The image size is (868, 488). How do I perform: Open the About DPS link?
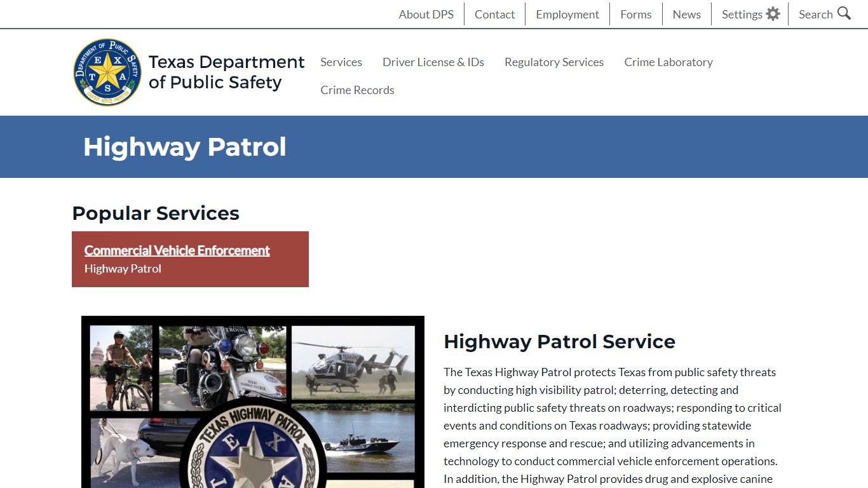[426, 14]
